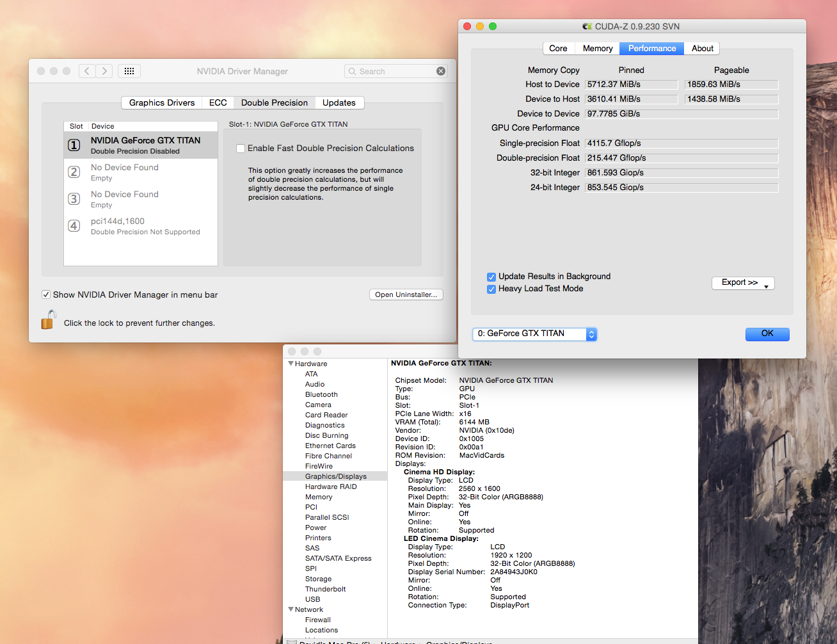The width and height of the screenshot is (837, 644).
Task: Select Thunderbolt in Hardware list
Action: (x=325, y=589)
